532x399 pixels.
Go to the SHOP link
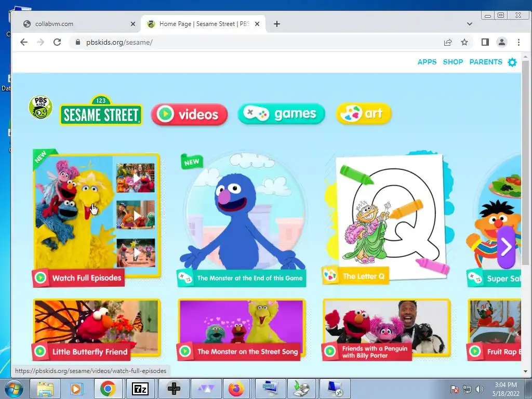pyautogui.click(x=453, y=62)
